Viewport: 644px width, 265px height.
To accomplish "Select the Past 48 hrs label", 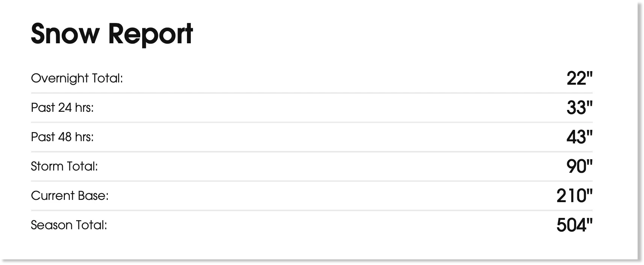I will point(62,137).
